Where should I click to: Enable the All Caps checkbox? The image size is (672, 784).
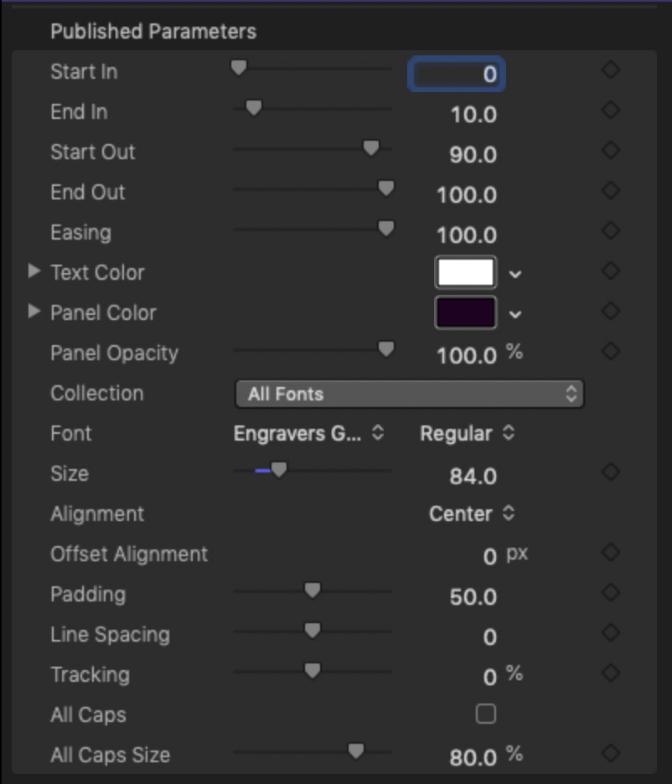(485, 714)
